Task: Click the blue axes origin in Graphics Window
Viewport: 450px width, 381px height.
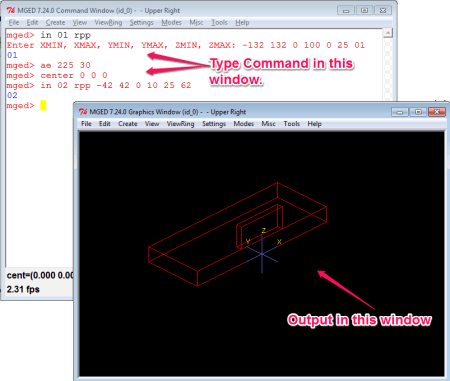Action: 262,254
